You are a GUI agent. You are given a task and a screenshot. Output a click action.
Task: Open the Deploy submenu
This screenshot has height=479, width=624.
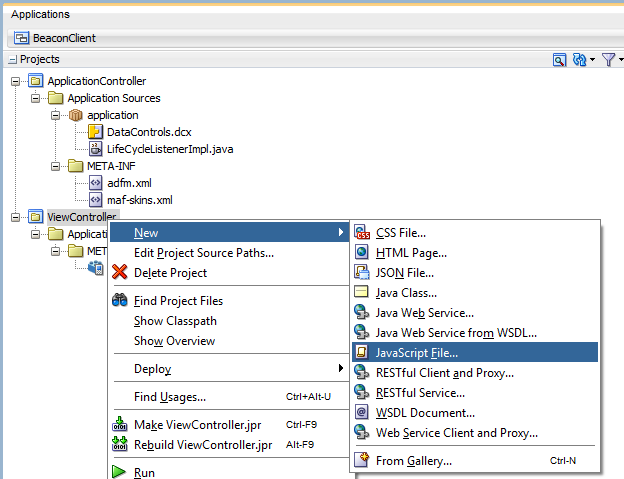pyautogui.click(x=229, y=369)
